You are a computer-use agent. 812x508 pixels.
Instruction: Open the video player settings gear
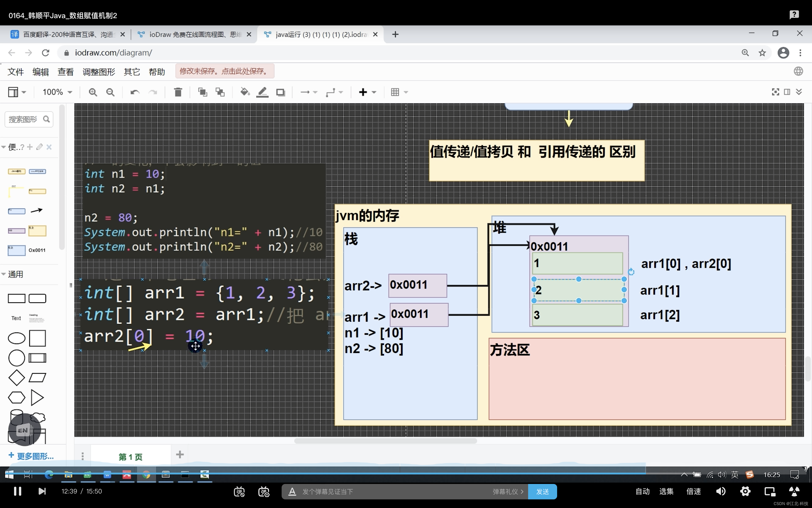(745, 491)
